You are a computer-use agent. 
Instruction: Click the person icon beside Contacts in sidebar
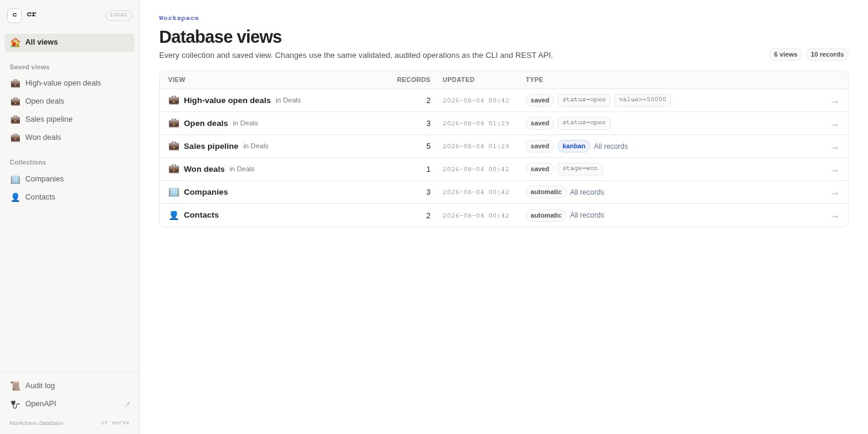tap(15, 197)
